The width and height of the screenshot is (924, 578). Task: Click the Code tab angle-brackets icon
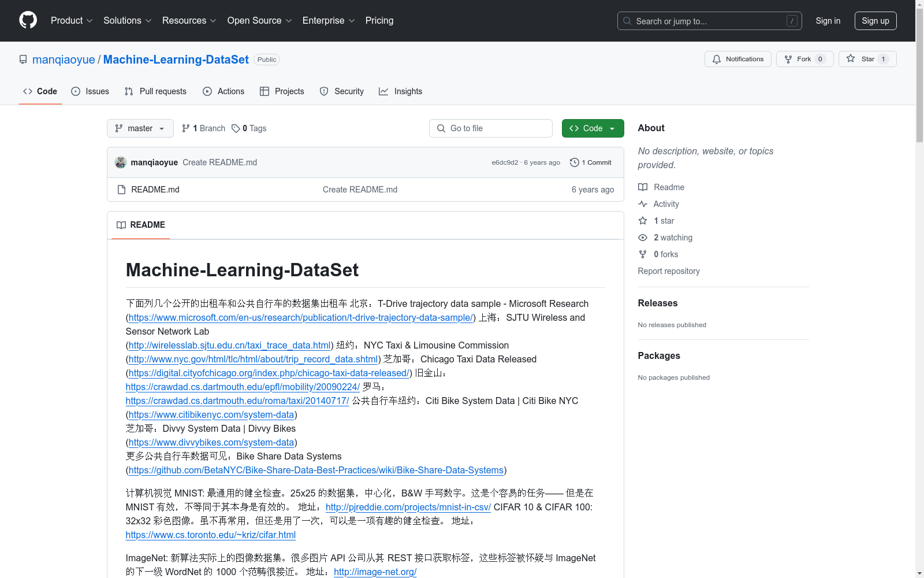pyautogui.click(x=28, y=91)
